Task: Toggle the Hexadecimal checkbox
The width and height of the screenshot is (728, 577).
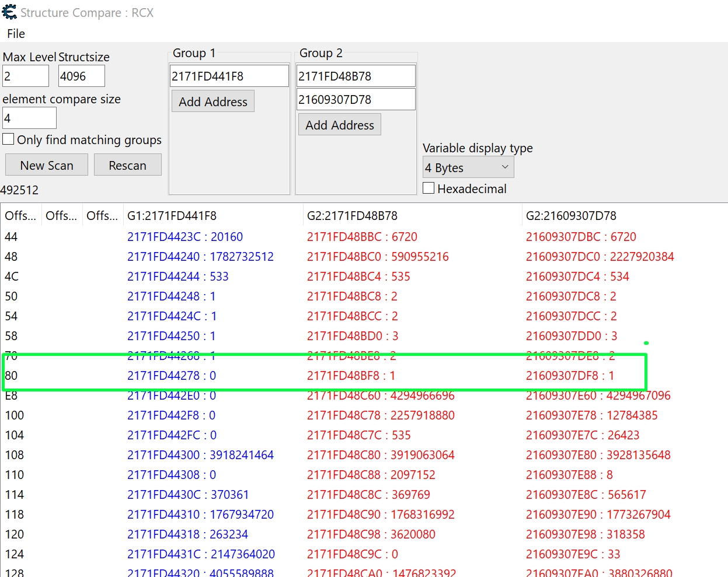Action: tap(429, 188)
